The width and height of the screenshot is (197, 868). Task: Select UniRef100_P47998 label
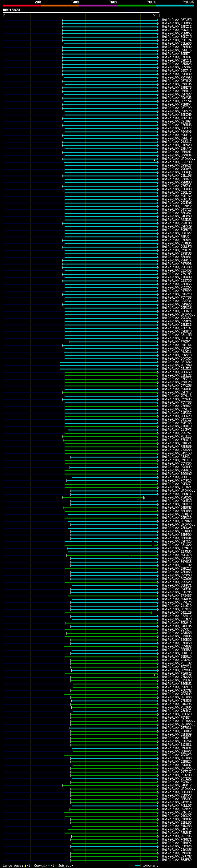point(177,264)
